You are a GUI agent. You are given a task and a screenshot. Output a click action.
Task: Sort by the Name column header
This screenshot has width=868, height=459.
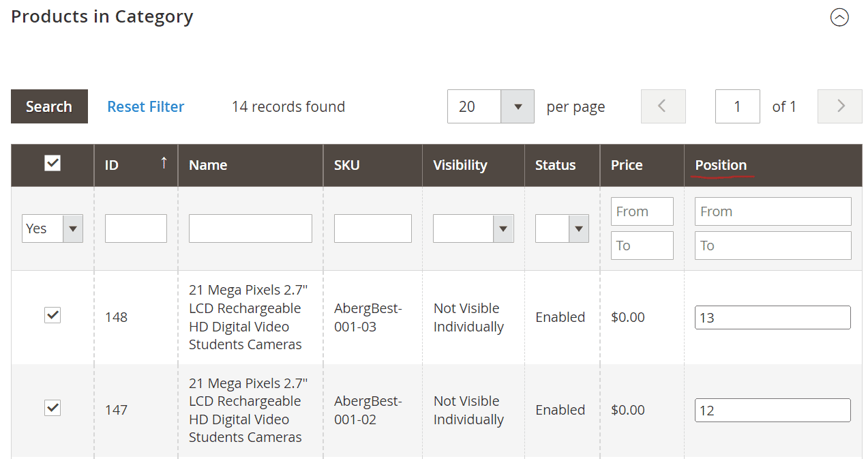point(250,165)
